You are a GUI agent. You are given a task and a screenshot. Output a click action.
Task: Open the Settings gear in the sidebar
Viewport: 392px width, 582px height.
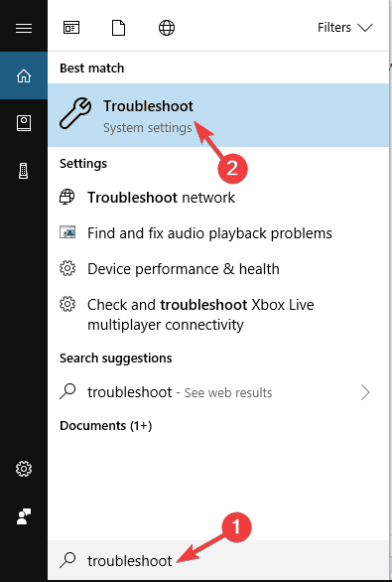tap(24, 469)
